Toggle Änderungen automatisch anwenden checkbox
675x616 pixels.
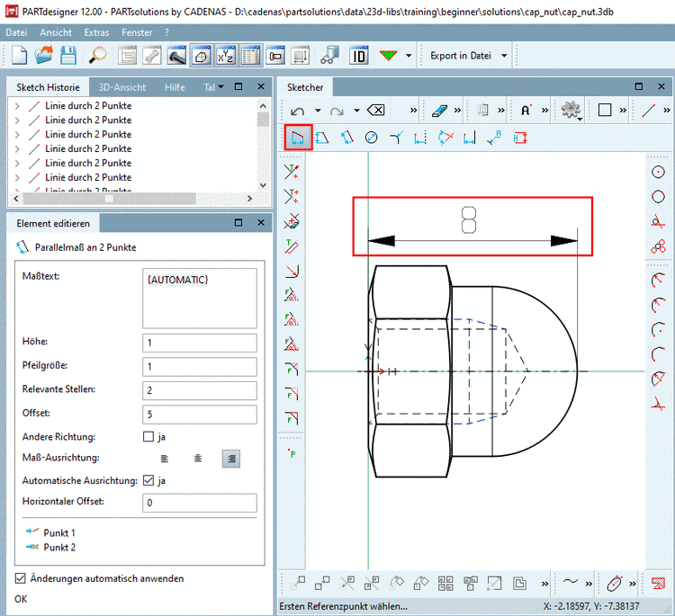[x=21, y=578]
